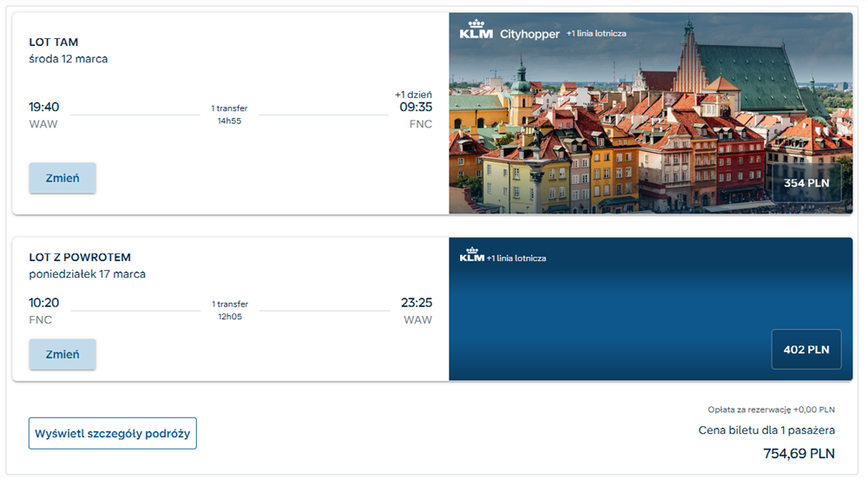
Task: Click Zmień button for the return flight
Action: [x=62, y=355]
